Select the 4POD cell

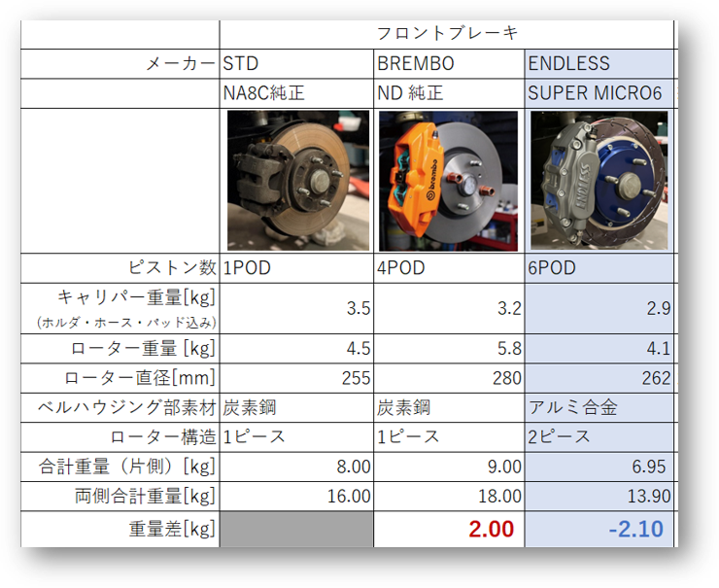(449, 268)
